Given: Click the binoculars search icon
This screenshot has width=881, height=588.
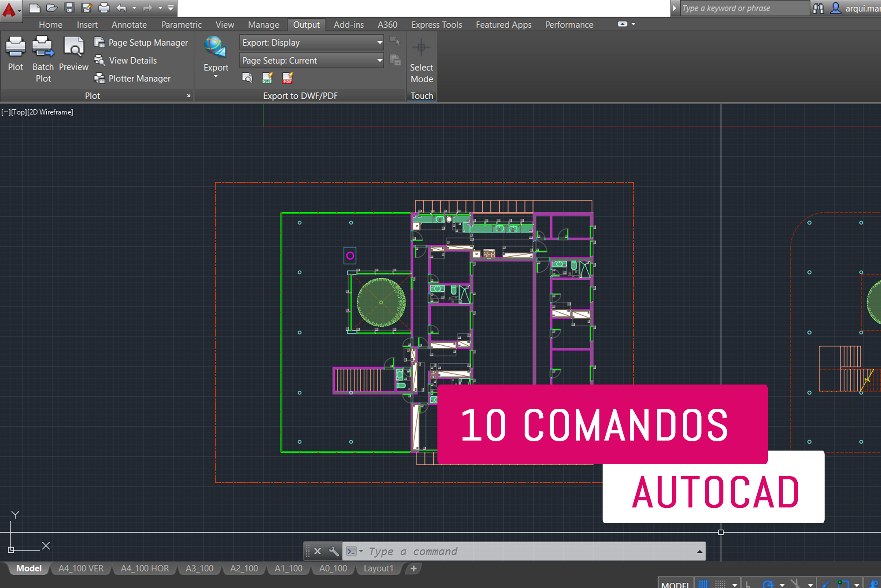Looking at the screenshot, I should [x=818, y=8].
